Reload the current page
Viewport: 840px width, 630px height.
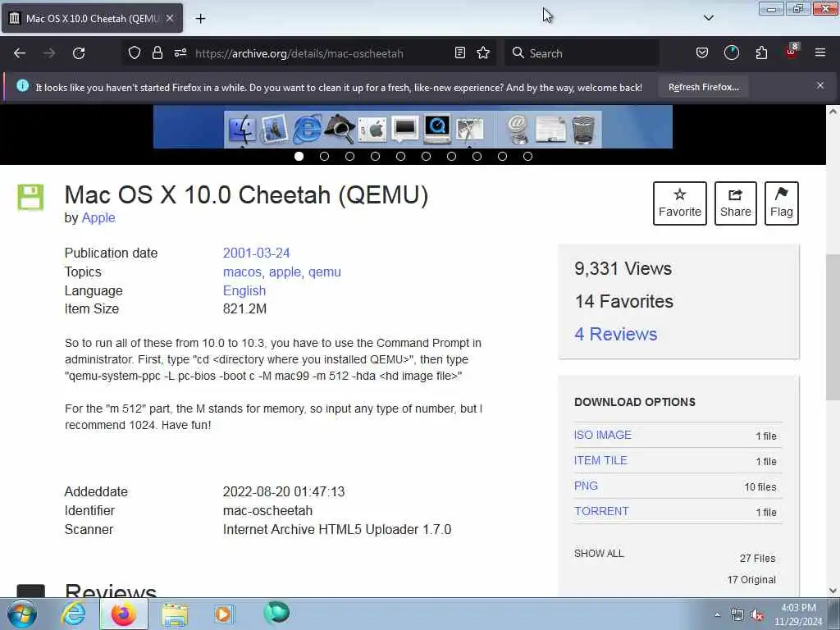pyautogui.click(x=79, y=53)
